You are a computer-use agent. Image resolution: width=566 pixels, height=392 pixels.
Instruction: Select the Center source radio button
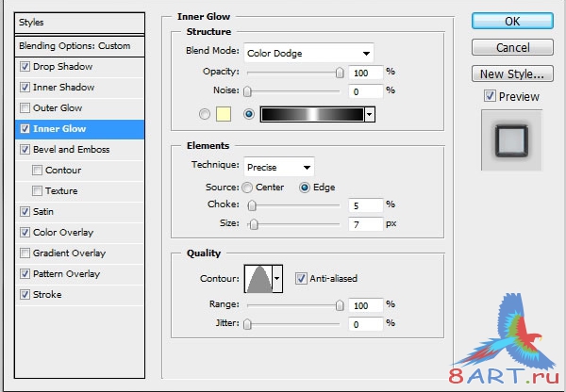(x=248, y=188)
